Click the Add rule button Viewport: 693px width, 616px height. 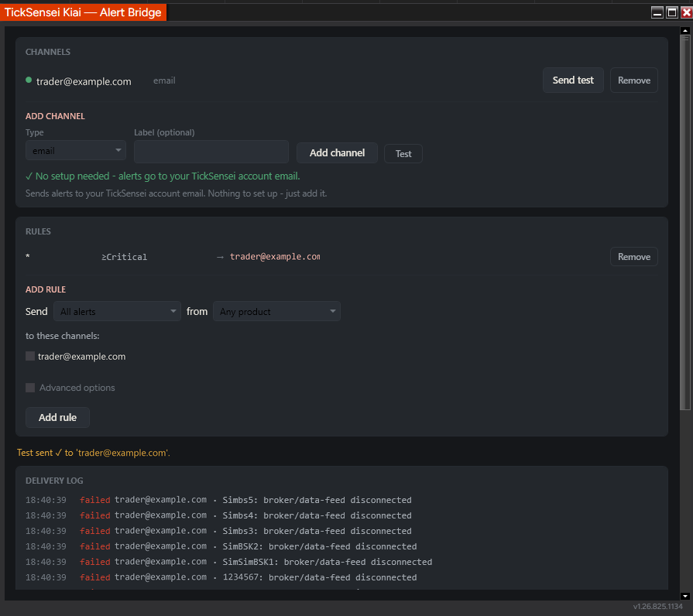(x=57, y=417)
